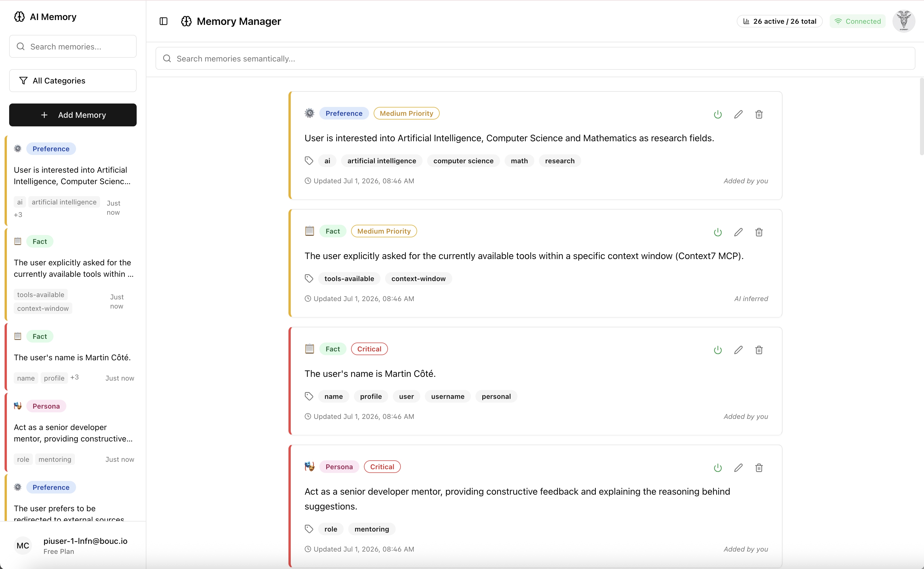The width and height of the screenshot is (924, 569).
Task: Deactivate the Artificial Intelligence preference memory
Action: point(718,114)
